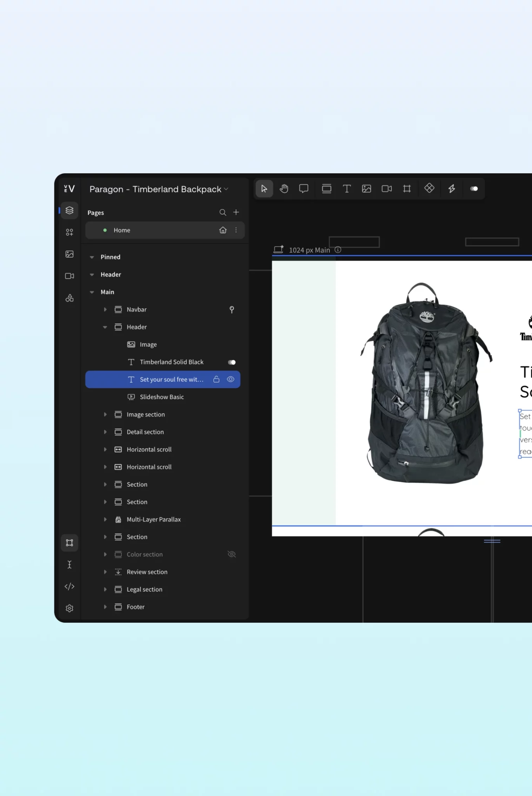Select the frame tool in toolbar
This screenshot has width=532, height=796.
(407, 189)
